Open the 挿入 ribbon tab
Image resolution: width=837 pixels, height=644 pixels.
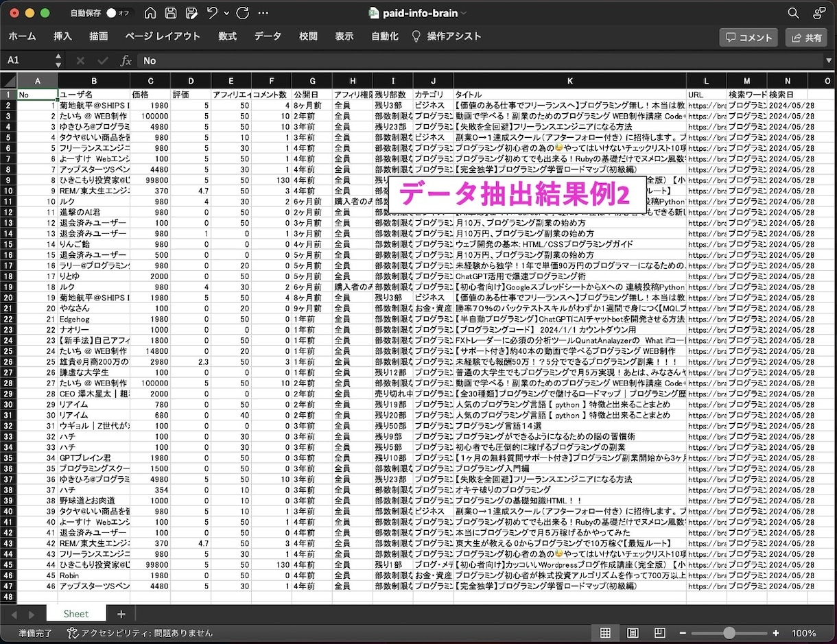click(62, 36)
